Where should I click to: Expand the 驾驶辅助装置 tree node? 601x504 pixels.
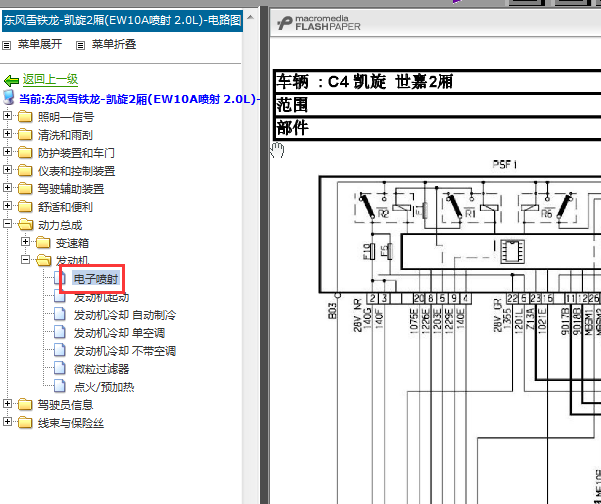tap(7, 187)
